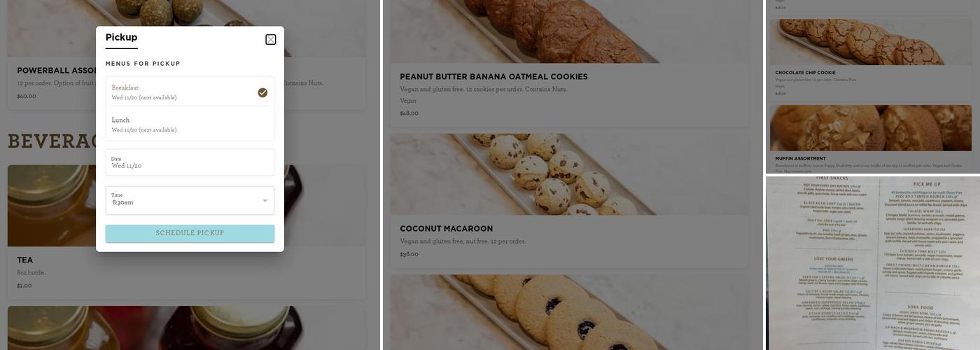Switch to the Pickup tab heading
This screenshot has width=980, height=350.
pyautogui.click(x=121, y=38)
